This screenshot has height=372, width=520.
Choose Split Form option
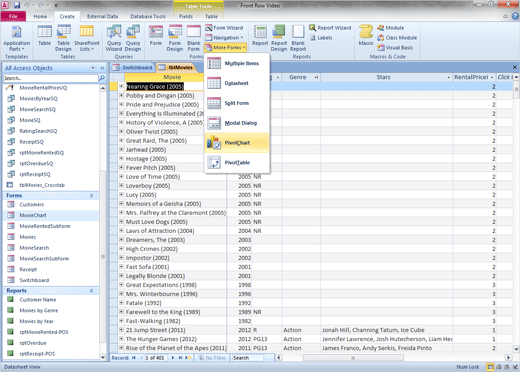pos(237,103)
